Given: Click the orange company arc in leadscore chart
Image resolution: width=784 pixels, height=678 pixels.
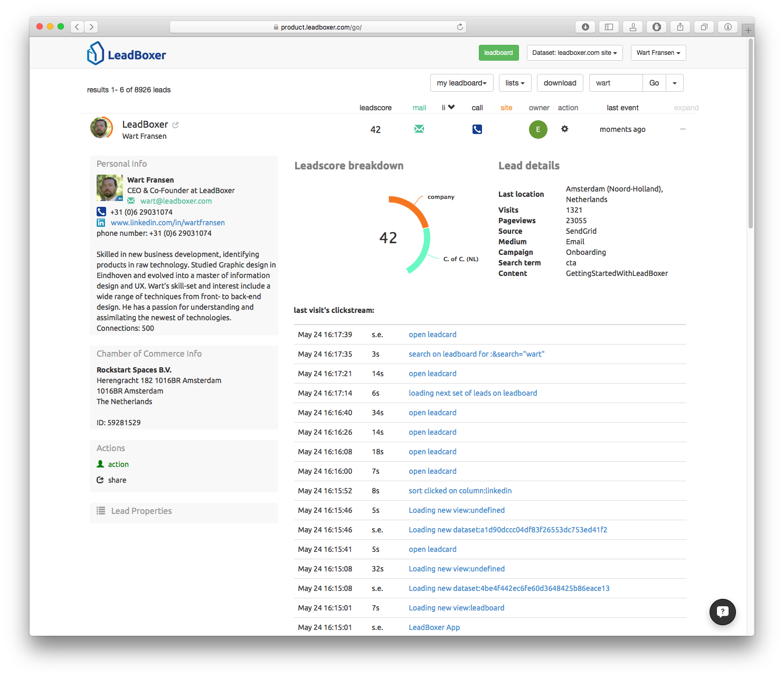Looking at the screenshot, I should click(412, 208).
